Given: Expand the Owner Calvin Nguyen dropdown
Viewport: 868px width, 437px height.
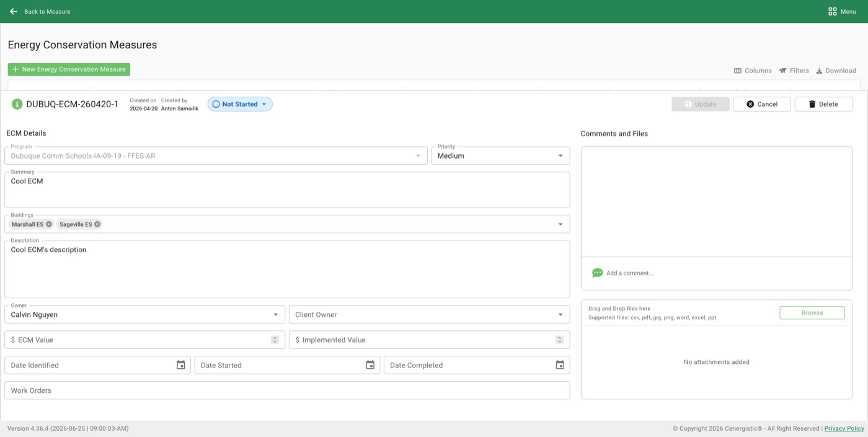Looking at the screenshot, I should tap(144, 314).
